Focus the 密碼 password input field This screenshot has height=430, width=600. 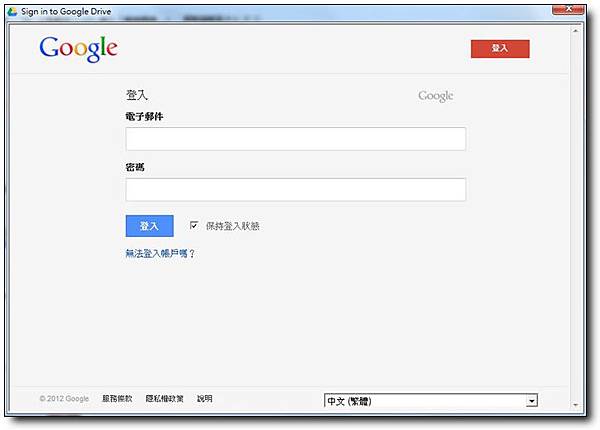pos(295,189)
